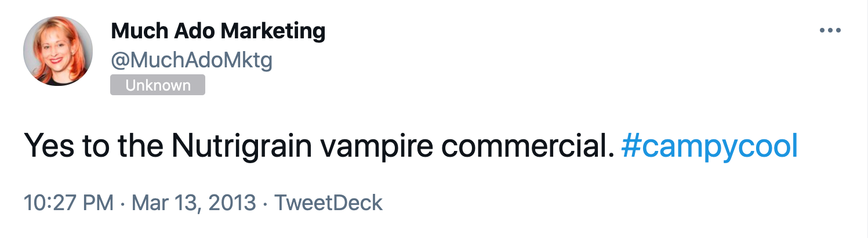Select the Mar 13, 2013 date

pos(194,203)
